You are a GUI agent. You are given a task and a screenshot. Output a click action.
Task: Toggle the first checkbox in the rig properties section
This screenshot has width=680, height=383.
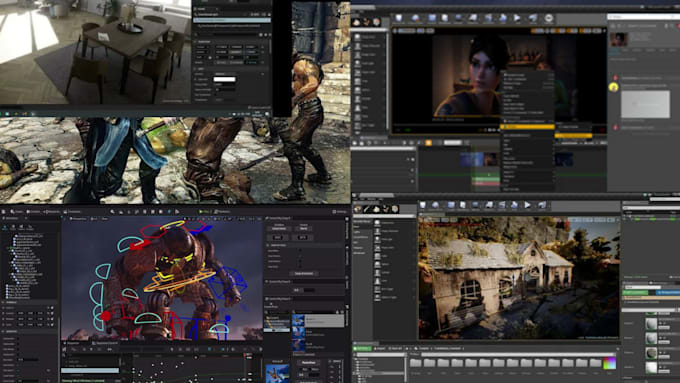pyautogui.click(x=300, y=251)
